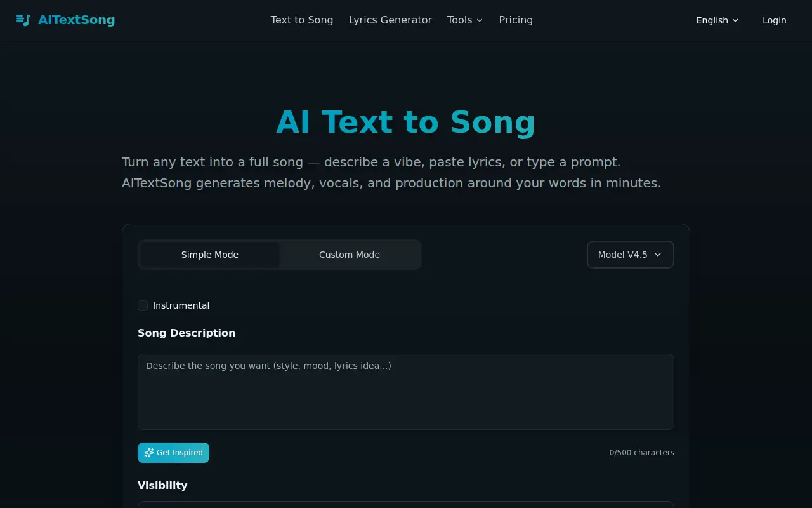This screenshot has width=812, height=508.
Task: Switch to Custom Mode tab
Action: coord(350,255)
